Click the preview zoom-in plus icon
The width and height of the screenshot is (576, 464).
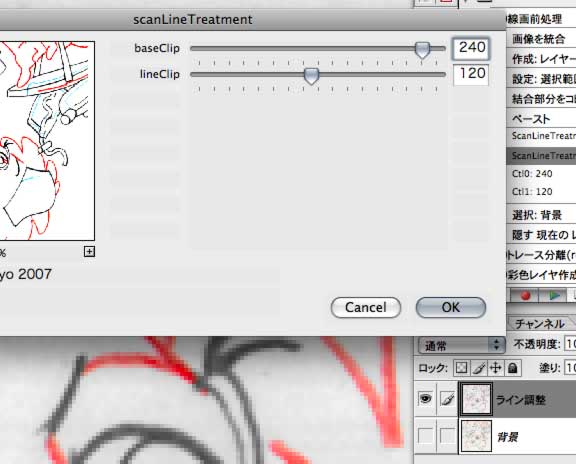[89, 252]
